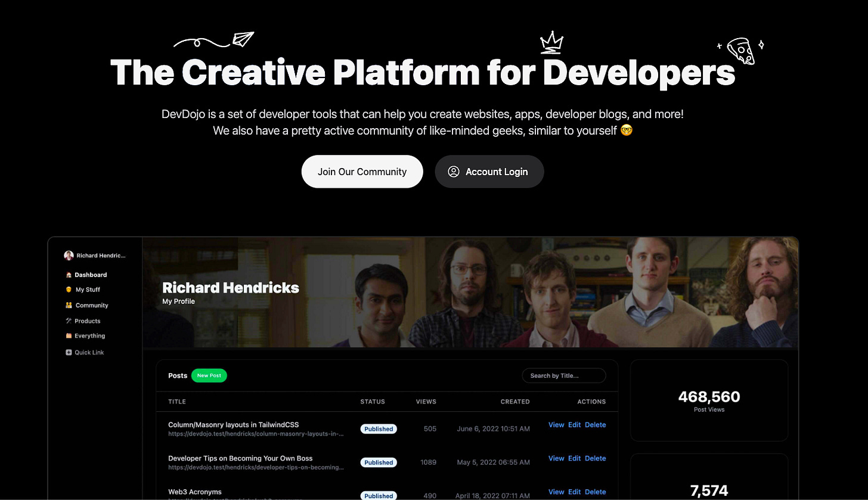Click the 490 views value
868x500 pixels.
tap(430, 496)
